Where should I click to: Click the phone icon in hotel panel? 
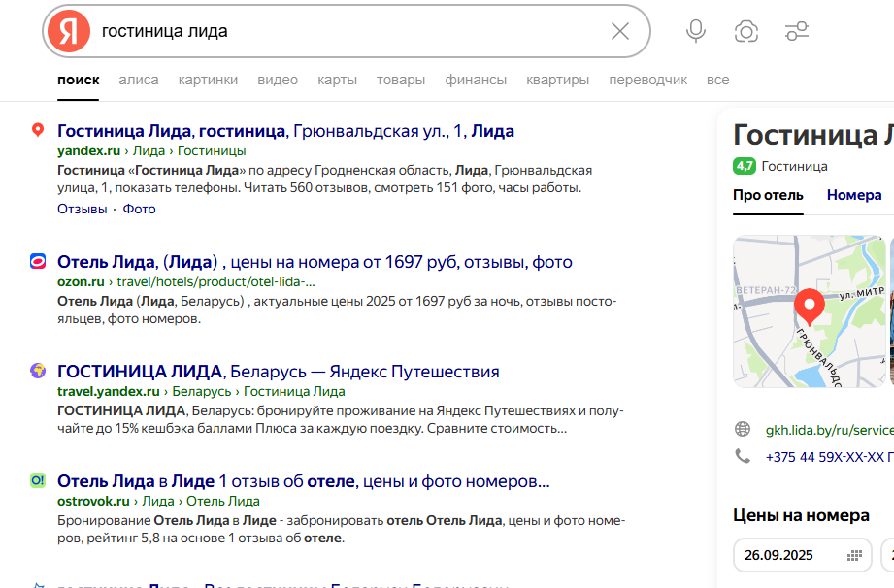[743, 456]
